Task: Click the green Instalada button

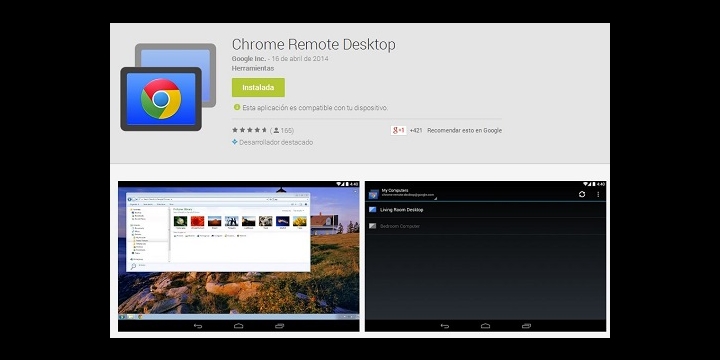Action: [x=258, y=87]
